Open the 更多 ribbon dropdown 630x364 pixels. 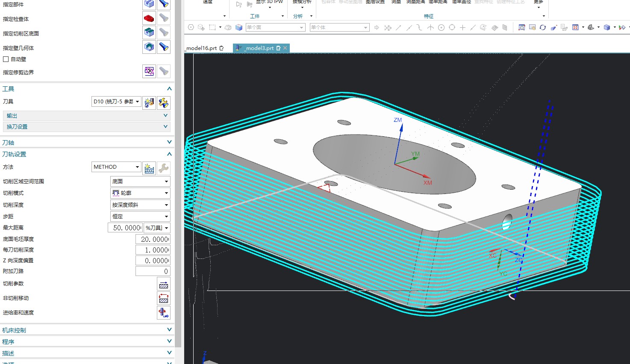(x=539, y=4)
